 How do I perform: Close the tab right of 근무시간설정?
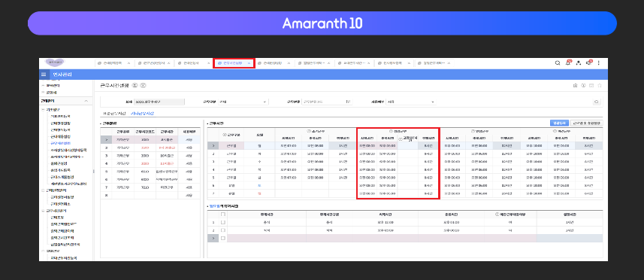(289, 63)
